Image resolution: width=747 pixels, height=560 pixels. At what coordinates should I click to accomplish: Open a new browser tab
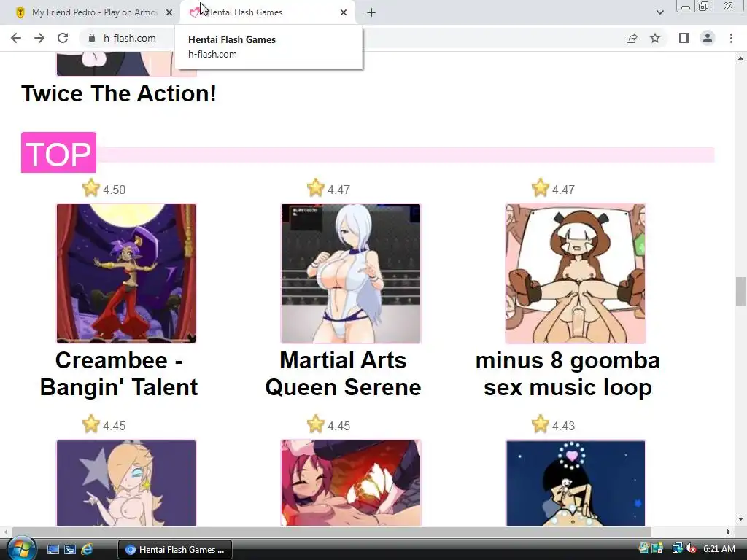click(x=371, y=12)
